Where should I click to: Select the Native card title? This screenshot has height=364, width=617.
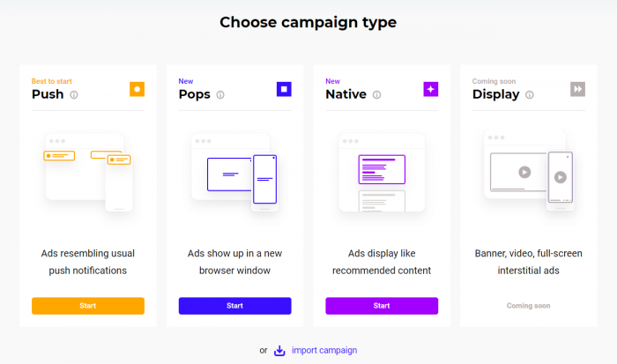[346, 94]
